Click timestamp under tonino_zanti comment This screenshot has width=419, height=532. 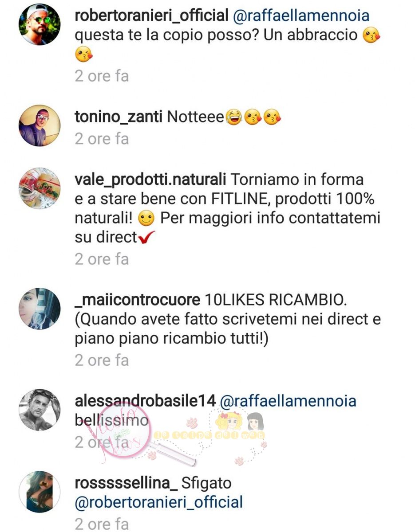pos(102,139)
